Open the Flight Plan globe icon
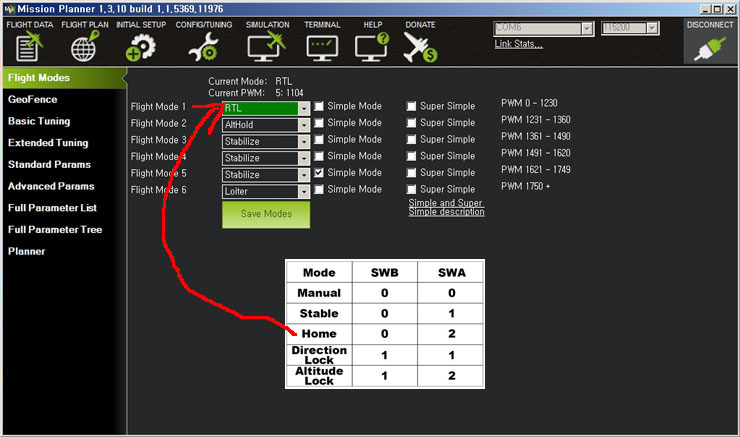The image size is (740, 437). (x=85, y=46)
